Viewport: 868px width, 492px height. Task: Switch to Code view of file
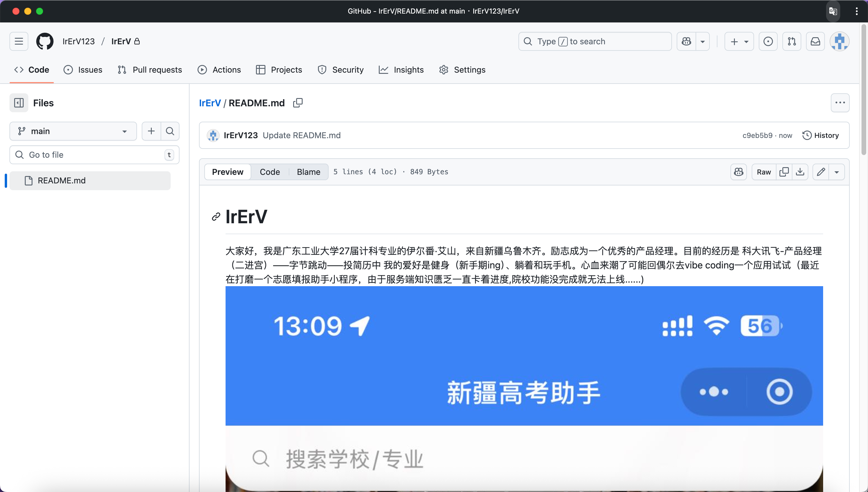(270, 172)
